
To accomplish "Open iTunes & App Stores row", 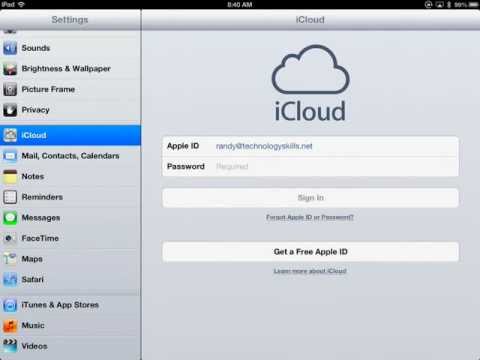I will 70,305.
